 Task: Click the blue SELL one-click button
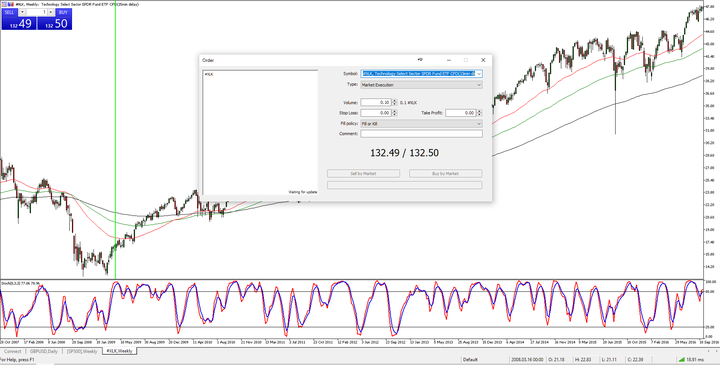coord(10,12)
